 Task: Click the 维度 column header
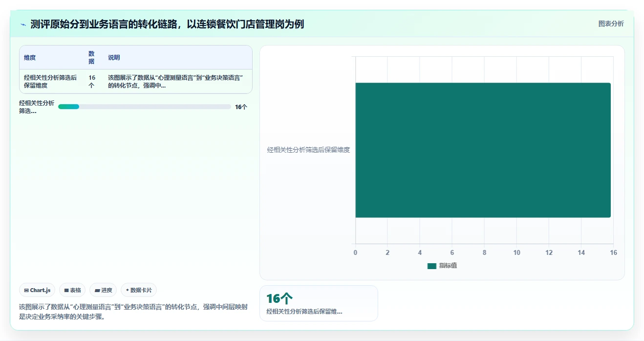coord(30,58)
